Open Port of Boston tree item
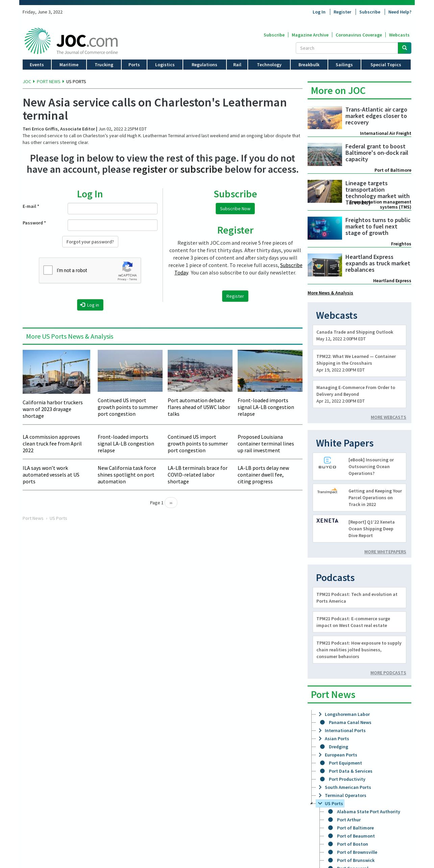 coord(352,844)
